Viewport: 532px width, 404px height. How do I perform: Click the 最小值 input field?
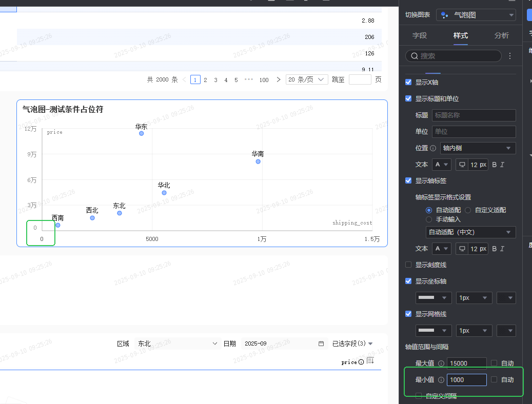pos(466,379)
